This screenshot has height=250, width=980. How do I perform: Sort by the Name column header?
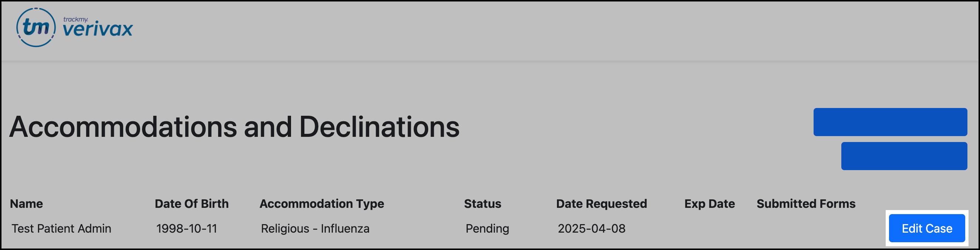(x=26, y=203)
